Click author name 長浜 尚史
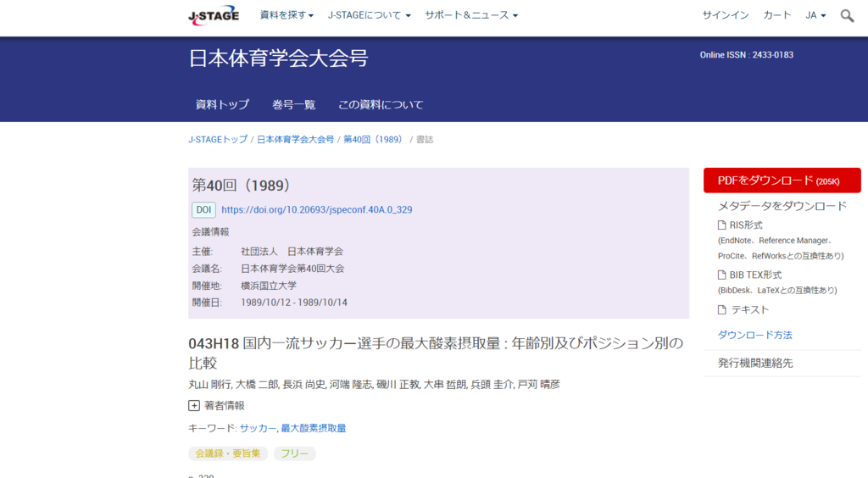 point(304,384)
